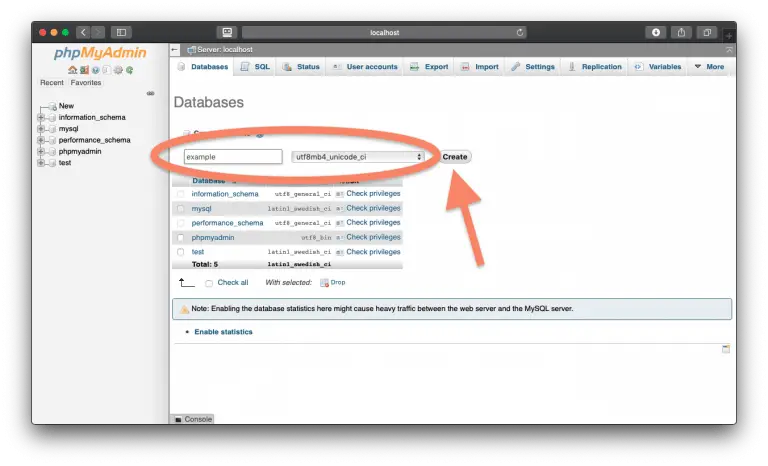
Task: Click the green reload navigation panel icon
Action: pyautogui.click(x=129, y=70)
